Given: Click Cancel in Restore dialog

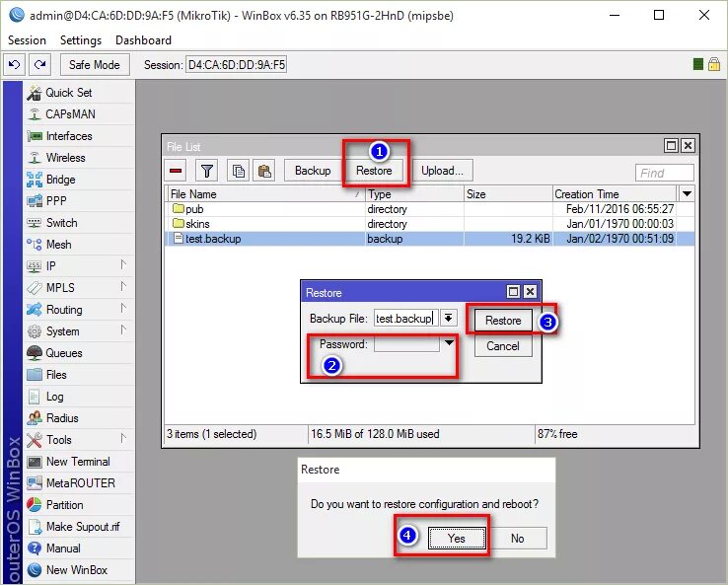Looking at the screenshot, I should tap(503, 346).
